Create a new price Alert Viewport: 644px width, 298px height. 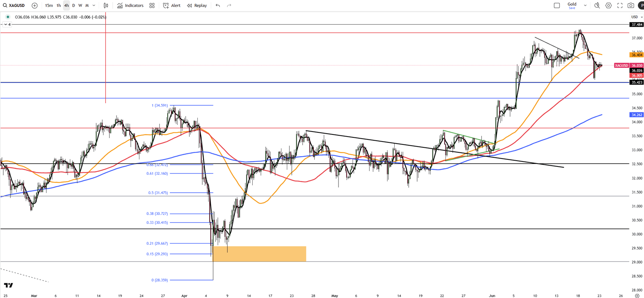pyautogui.click(x=172, y=5)
